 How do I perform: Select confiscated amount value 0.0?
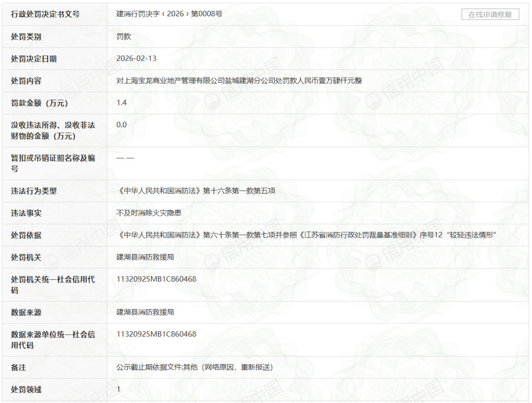122,125
